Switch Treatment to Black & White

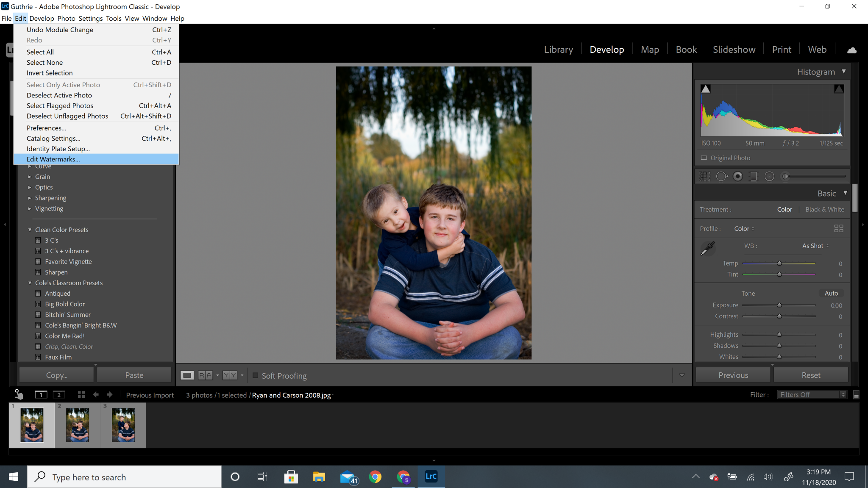[824, 209]
